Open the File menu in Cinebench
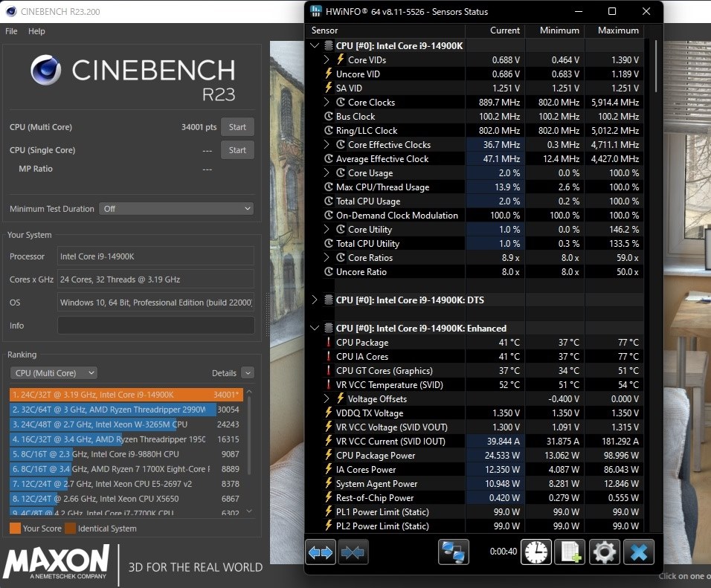The width and height of the screenshot is (711, 588). [11, 31]
